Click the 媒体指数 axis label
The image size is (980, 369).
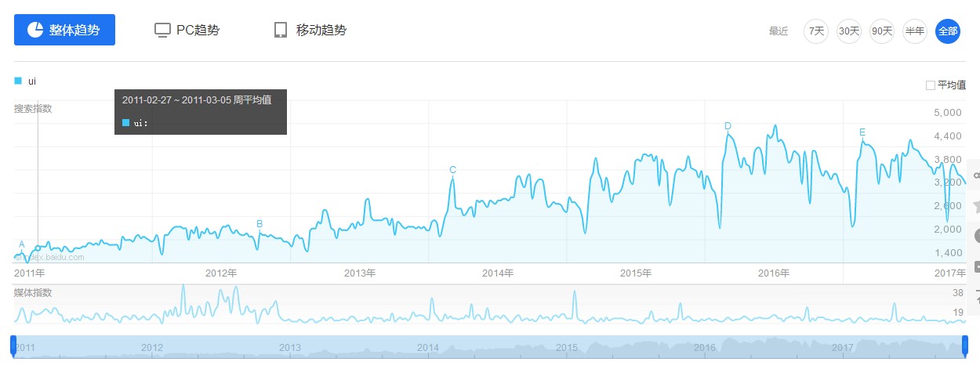pos(33,293)
